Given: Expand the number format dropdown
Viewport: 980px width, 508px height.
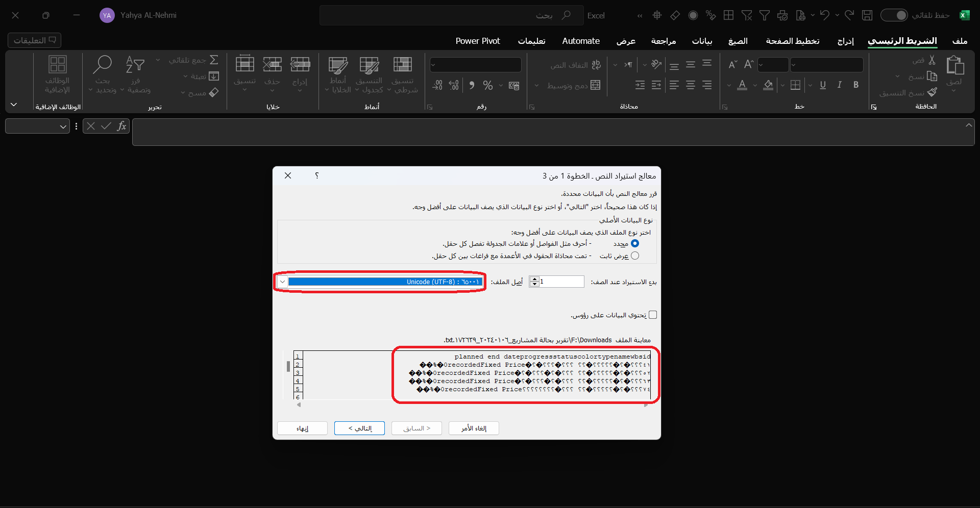Looking at the screenshot, I should [434, 65].
